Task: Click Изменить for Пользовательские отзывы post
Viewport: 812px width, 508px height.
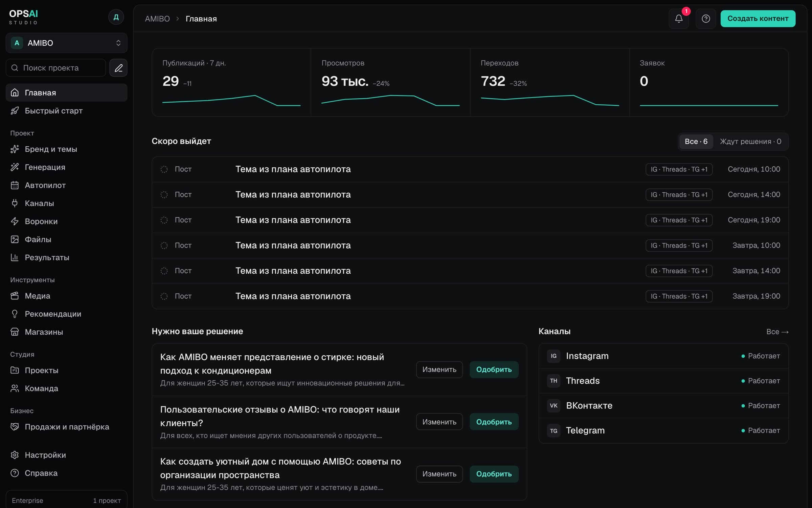Action: tap(439, 422)
